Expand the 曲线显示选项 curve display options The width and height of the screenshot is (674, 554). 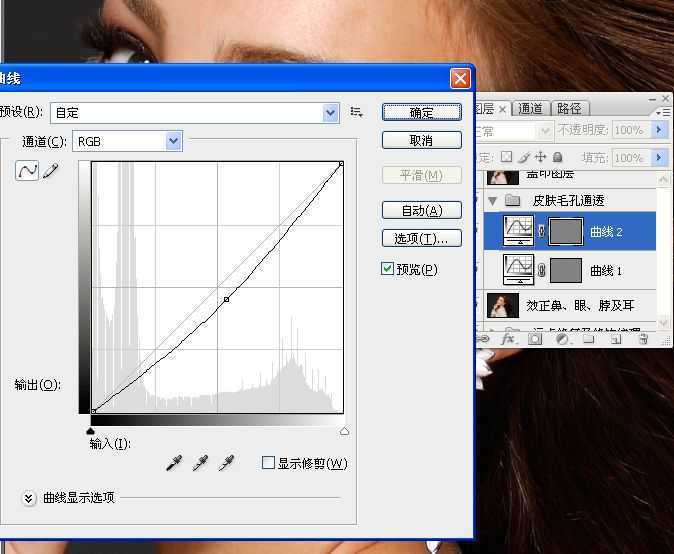pyautogui.click(x=28, y=498)
